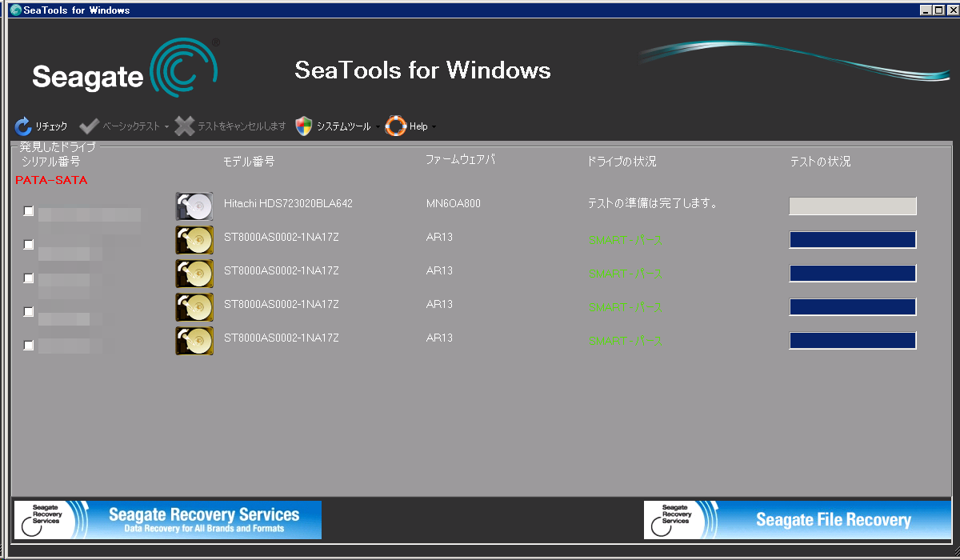The width and height of the screenshot is (960, 560).
Task: Click the ベーシックテスト checkmark icon
Action: pyautogui.click(x=89, y=126)
